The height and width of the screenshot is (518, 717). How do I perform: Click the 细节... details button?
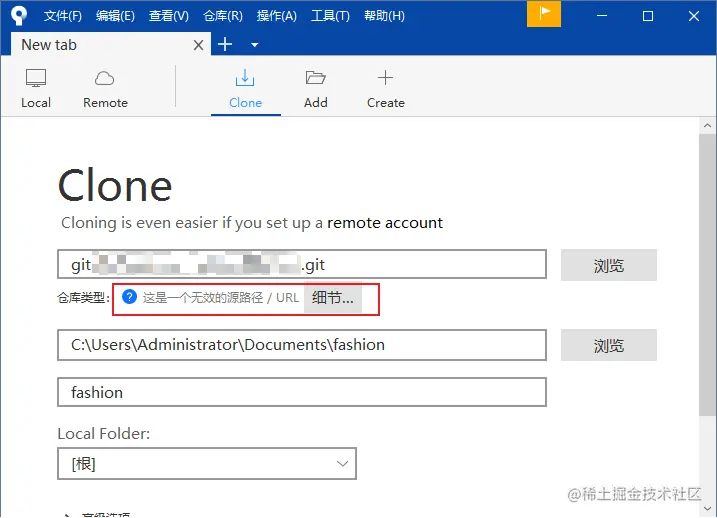coord(333,298)
